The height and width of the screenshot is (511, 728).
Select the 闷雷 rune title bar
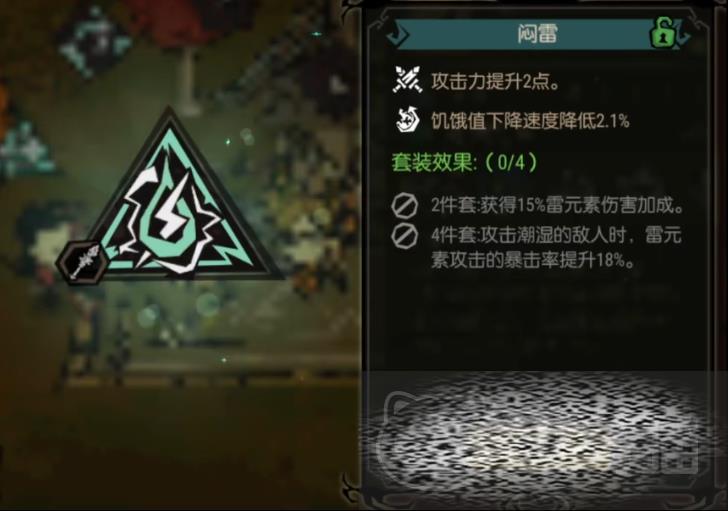click(536, 34)
